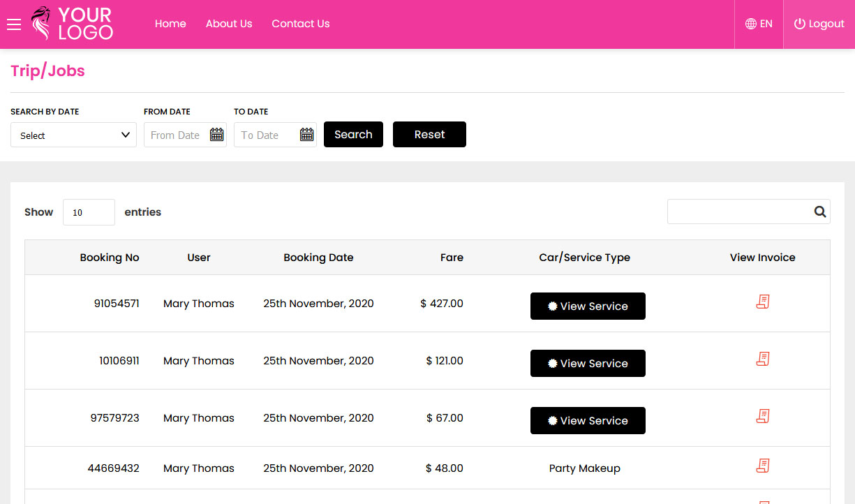The width and height of the screenshot is (855, 504).
Task: Go to the Home page
Action: [170, 24]
